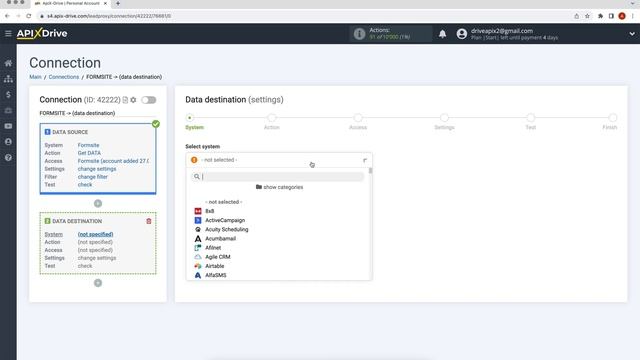Image resolution: width=640 pixels, height=360 pixels.
Task: Expand the account menu chevron
Action: click(632, 34)
